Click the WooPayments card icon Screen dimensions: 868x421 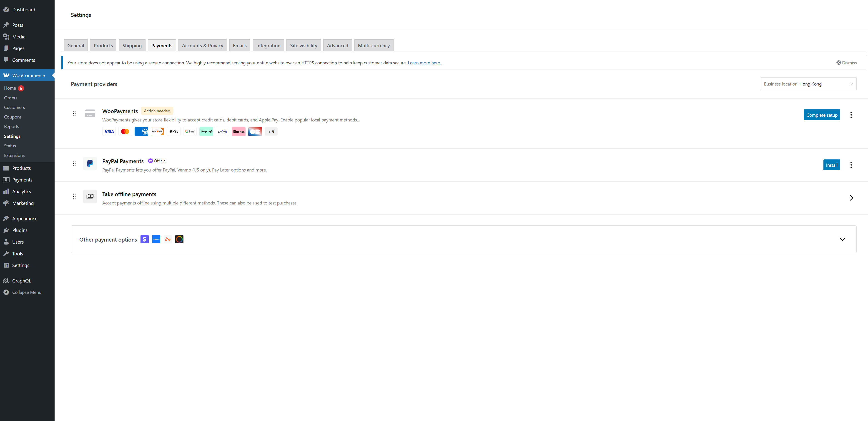pos(90,113)
